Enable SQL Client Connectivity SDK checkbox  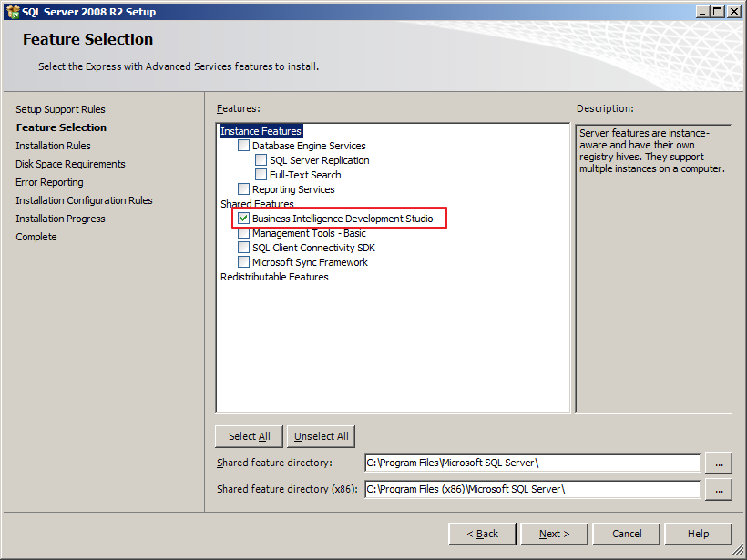[x=243, y=248]
